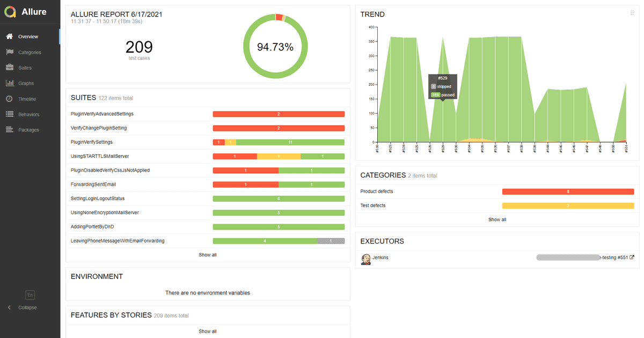This screenshot has height=338, width=644.
Task: Click the Allure logo icon
Action: coord(10,12)
